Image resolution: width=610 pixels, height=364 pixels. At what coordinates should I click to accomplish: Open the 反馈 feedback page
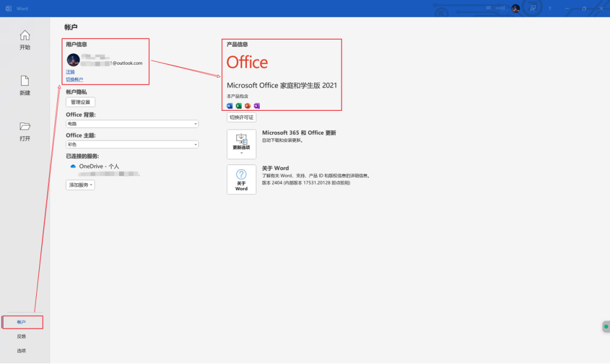(22, 337)
